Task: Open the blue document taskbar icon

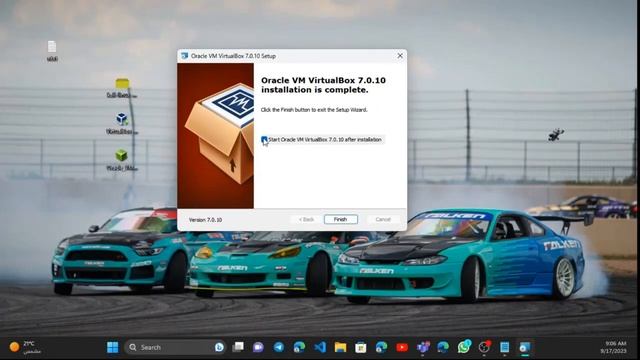Action: pos(504,347)
